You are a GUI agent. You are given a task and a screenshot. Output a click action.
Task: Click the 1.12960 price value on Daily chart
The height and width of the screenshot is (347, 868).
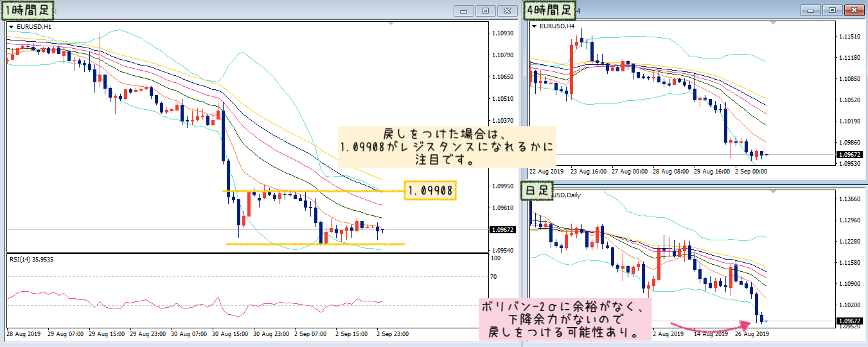pos(850,220)
